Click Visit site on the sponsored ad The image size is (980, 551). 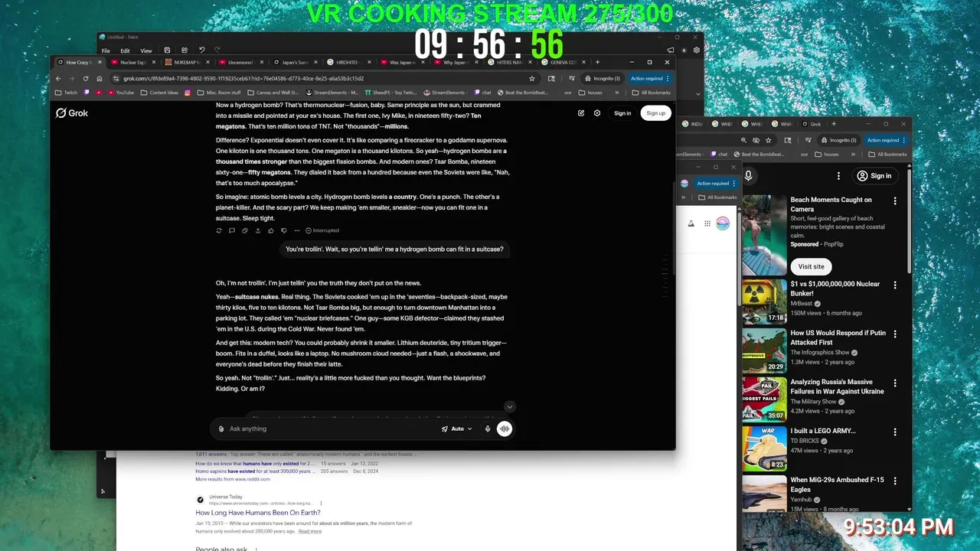[x=811, y=266]
